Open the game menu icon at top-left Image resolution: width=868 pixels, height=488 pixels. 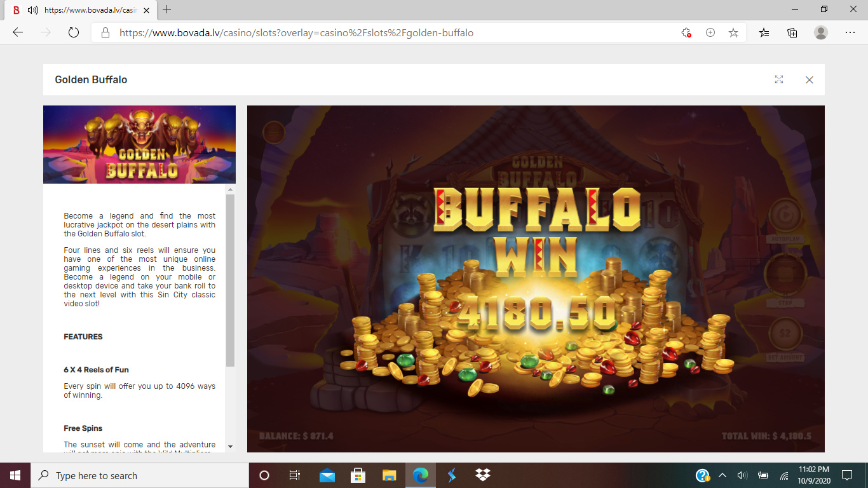pyautogui.click(x=274, y=132)
